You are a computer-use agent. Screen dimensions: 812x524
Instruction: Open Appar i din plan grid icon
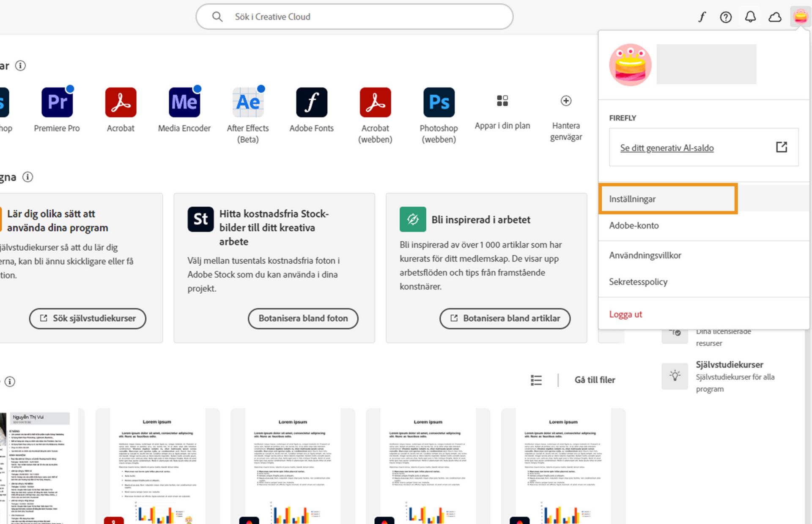pos(502,101)
